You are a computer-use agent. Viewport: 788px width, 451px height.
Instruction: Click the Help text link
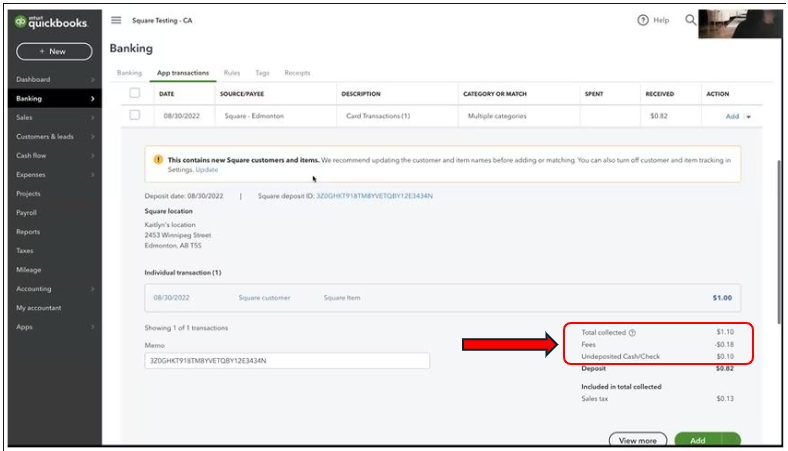(661, 20)
